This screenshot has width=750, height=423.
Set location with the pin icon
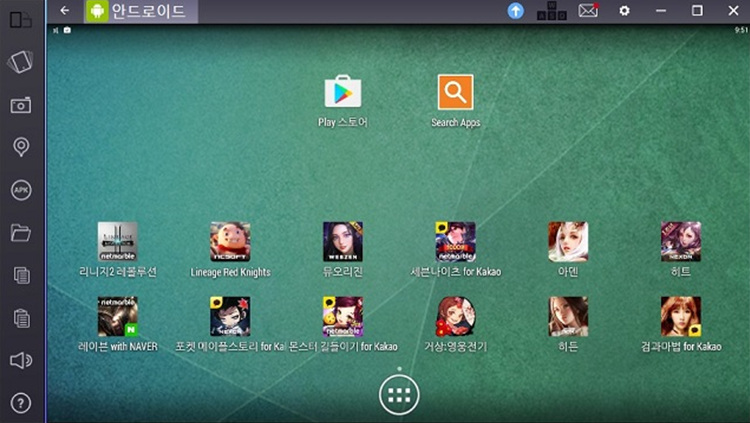(21, 147)
